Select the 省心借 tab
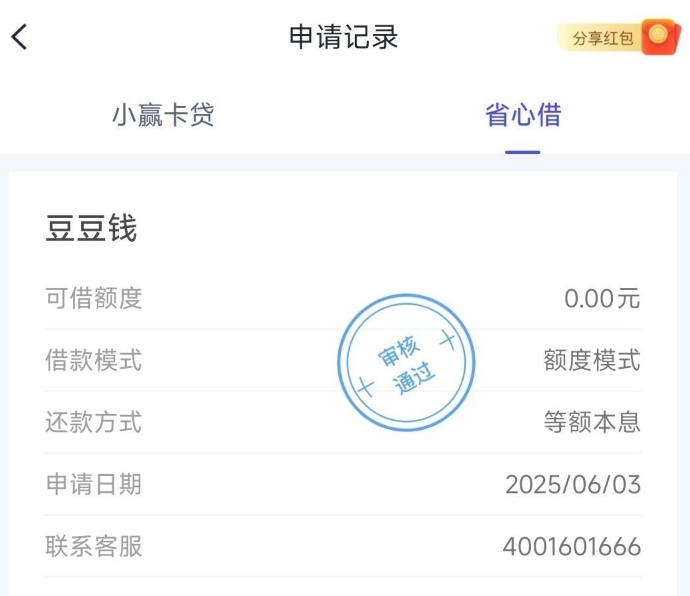 tap(523, 115)
